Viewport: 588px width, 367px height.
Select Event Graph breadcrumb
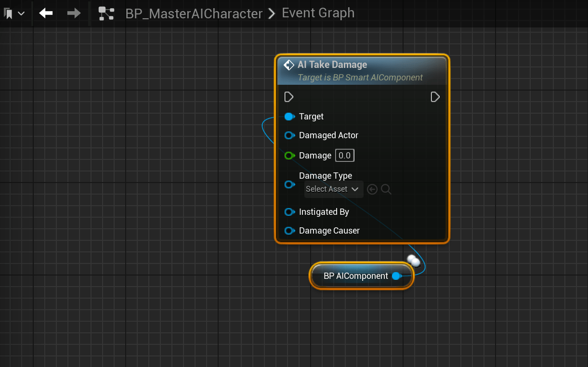pyautogui.click(x=318, y=13)
